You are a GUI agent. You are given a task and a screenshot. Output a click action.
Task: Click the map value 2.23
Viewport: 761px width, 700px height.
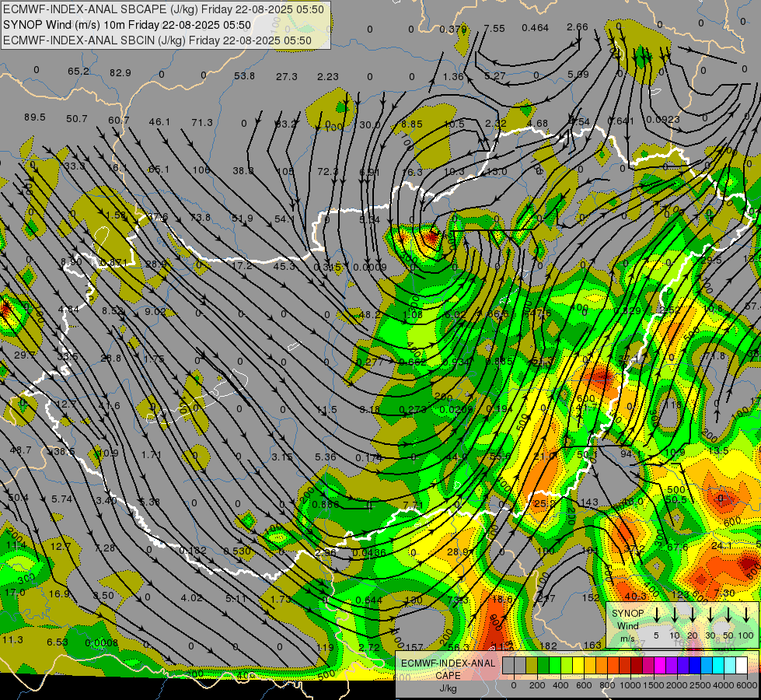coord(328,77)
